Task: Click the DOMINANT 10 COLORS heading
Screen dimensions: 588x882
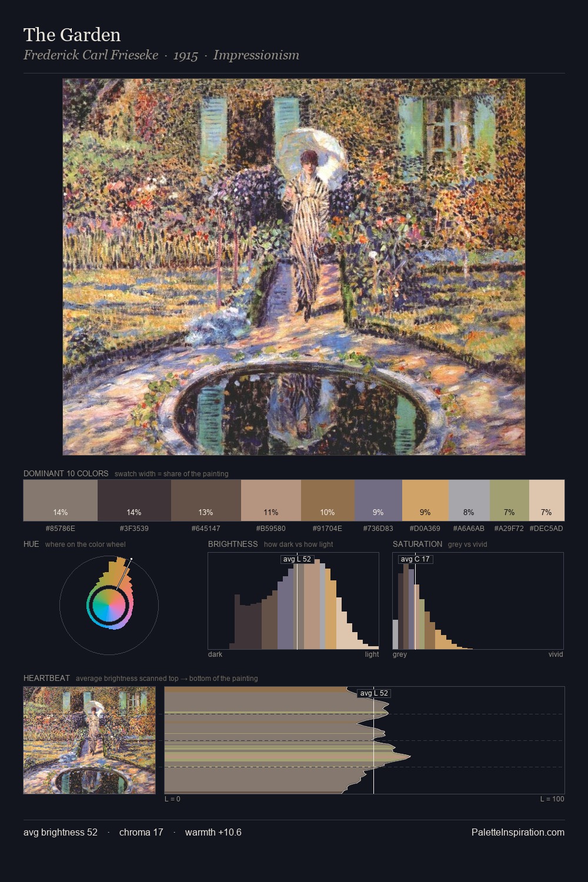Action: click(x=66, y=473)
